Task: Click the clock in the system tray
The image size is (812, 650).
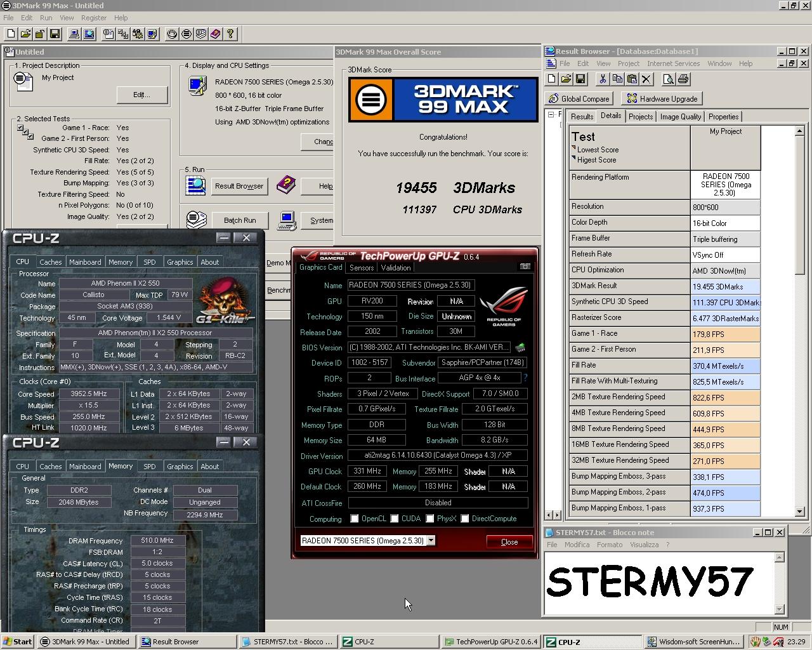Action: pyautogui.click(x=797, y=642)
